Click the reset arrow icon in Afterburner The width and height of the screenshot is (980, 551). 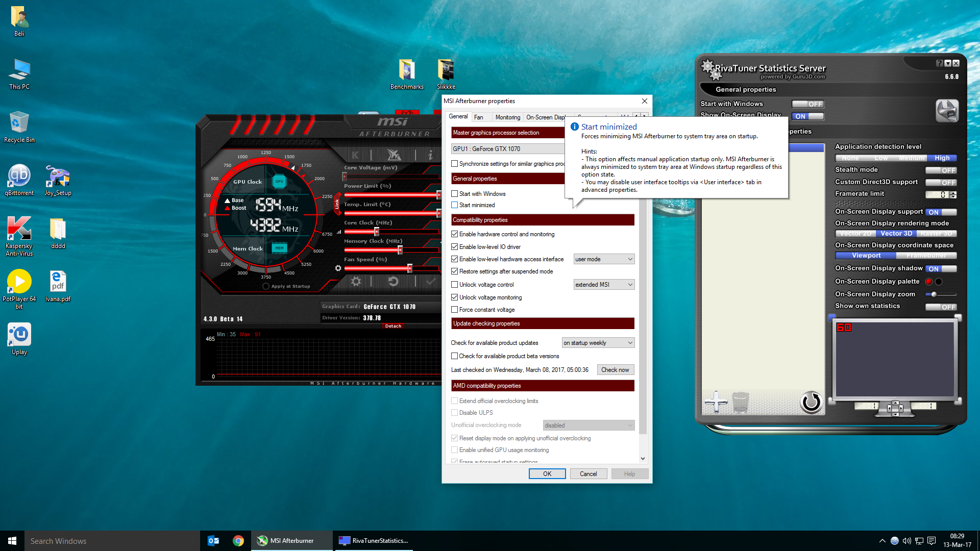(393, 281)
